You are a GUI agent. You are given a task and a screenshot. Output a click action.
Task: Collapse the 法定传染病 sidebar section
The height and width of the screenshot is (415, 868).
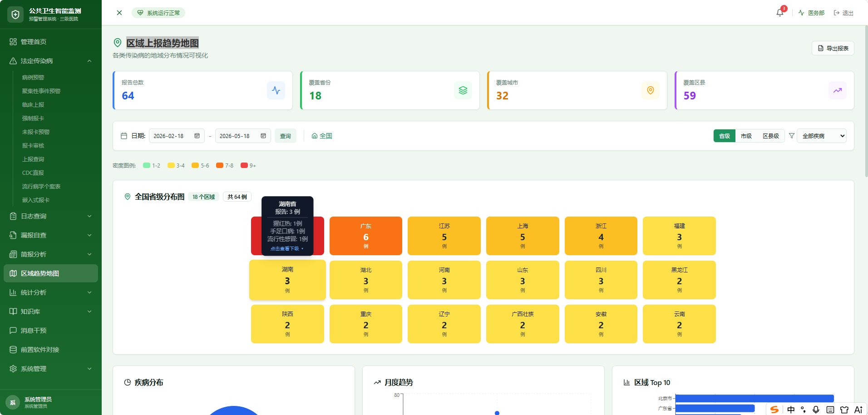point(51,61)
